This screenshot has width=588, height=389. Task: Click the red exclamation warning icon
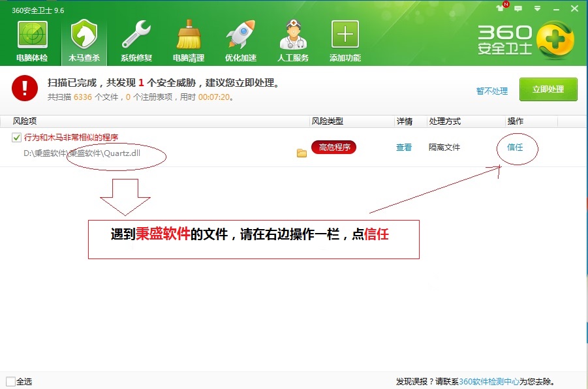(25, 88)
